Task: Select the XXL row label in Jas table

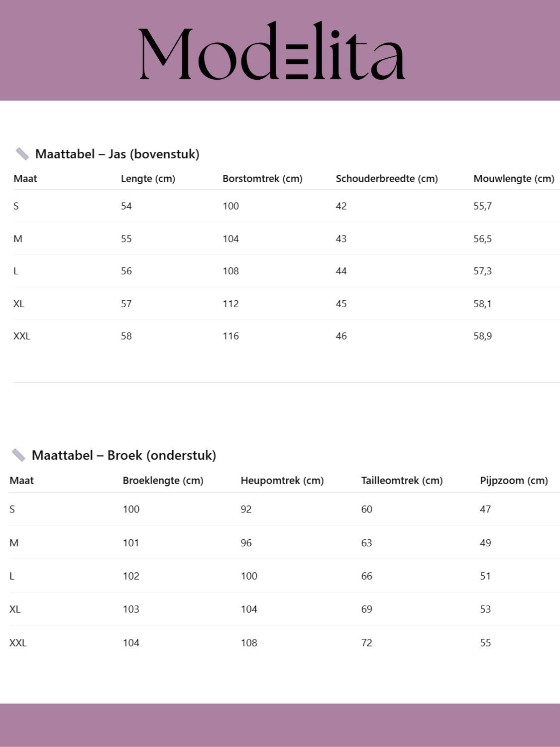Action: coord(22,336)
